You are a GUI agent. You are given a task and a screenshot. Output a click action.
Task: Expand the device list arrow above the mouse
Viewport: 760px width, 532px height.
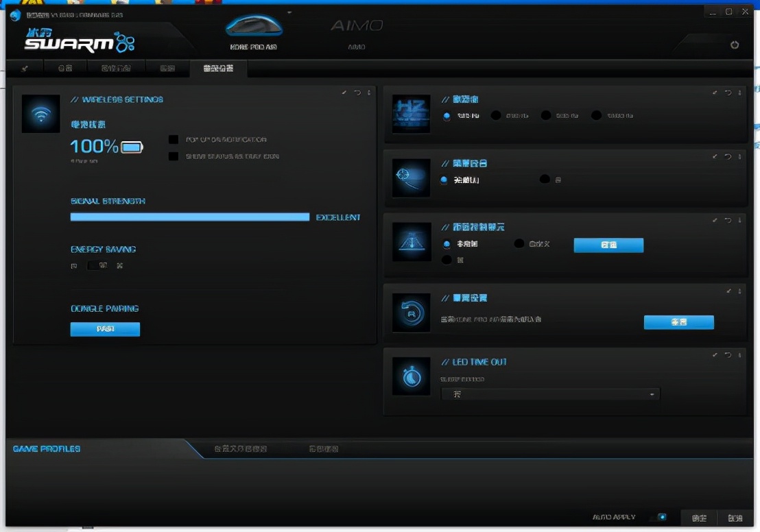[289, 12]
